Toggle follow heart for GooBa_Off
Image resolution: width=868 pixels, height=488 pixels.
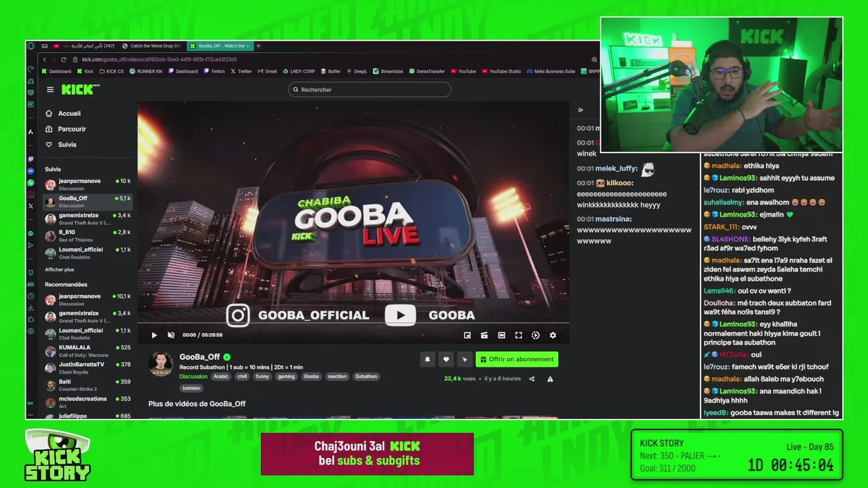446,359
